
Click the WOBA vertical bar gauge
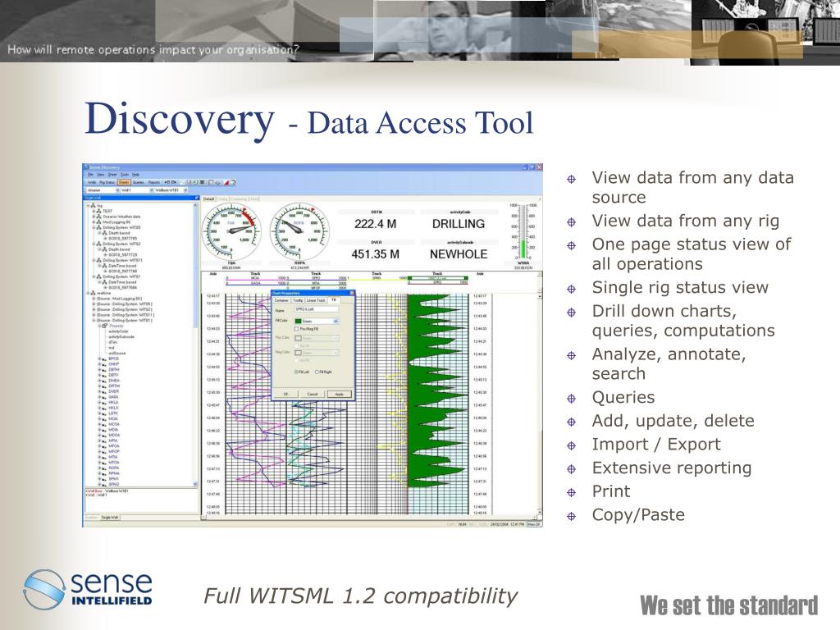coord(523,231)
